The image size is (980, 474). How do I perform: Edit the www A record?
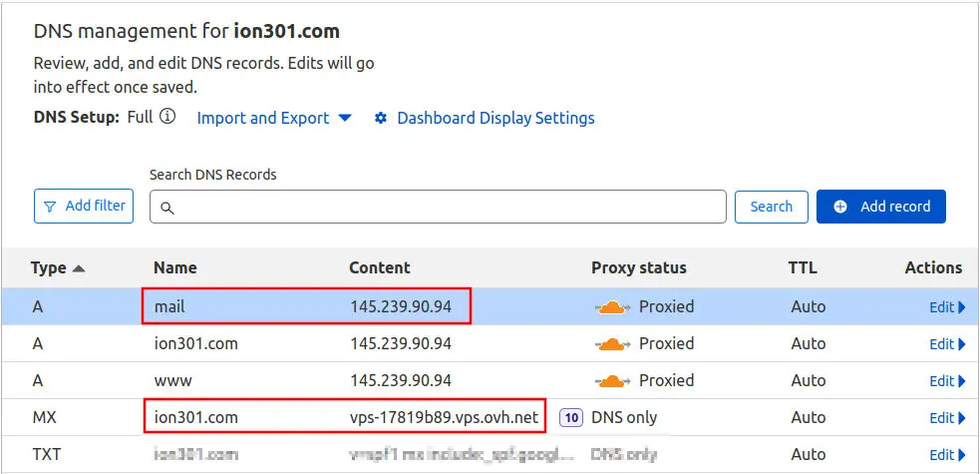pos(947,381)
